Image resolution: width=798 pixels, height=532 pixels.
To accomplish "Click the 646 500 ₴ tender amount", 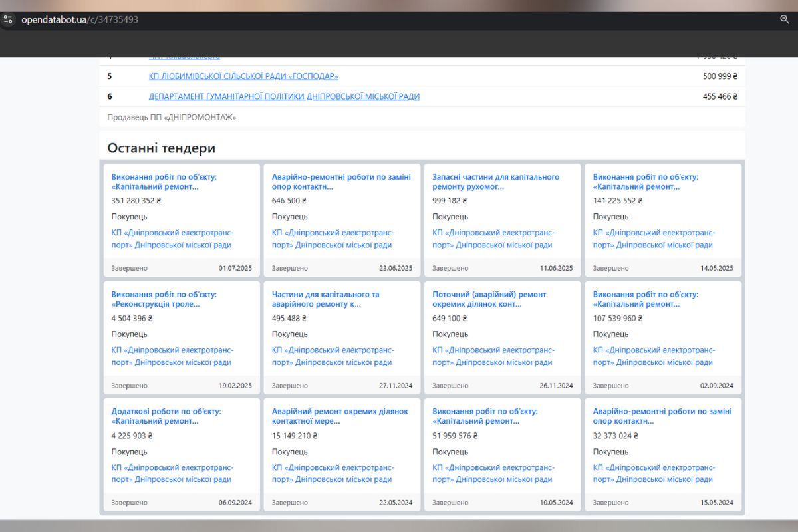I will [x=289, y=201].
